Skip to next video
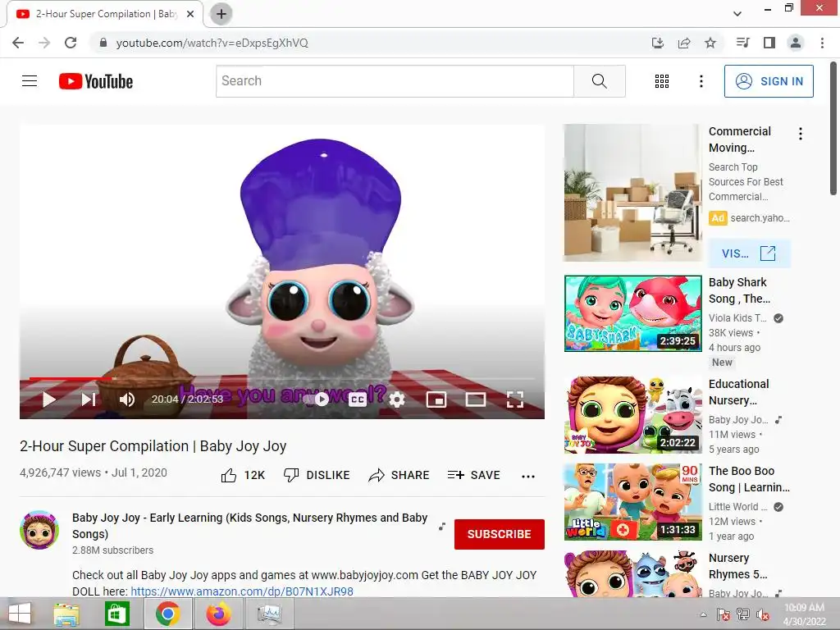This screenshot has width=840, height=630. tap(89, 399)
